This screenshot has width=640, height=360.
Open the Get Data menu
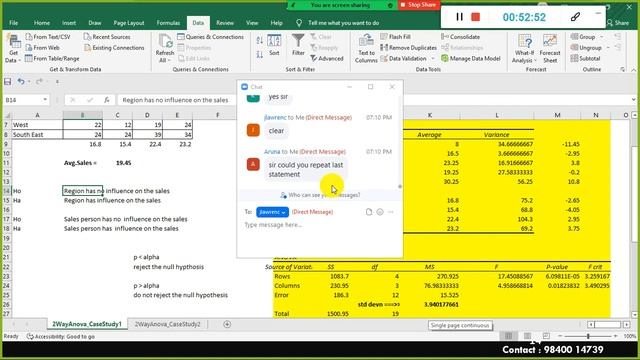[13, 49]
